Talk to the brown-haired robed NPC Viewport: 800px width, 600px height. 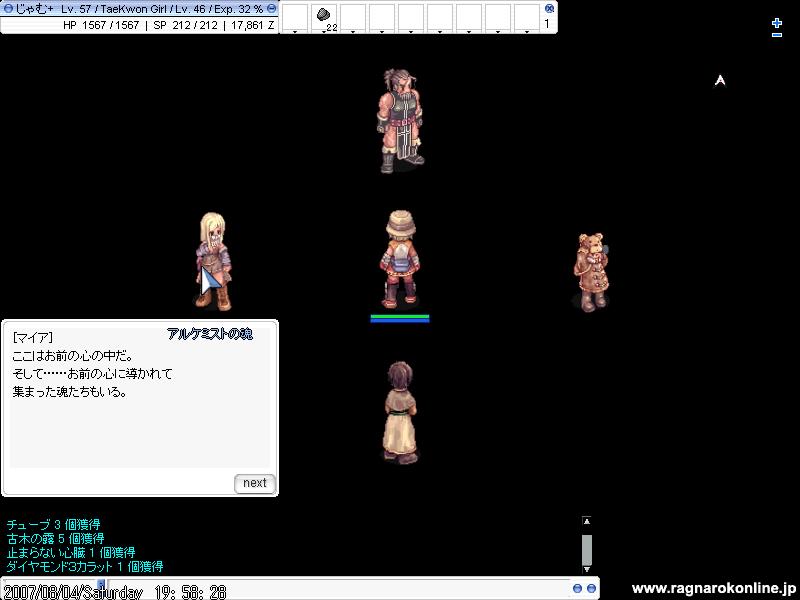tap(401, 412)
